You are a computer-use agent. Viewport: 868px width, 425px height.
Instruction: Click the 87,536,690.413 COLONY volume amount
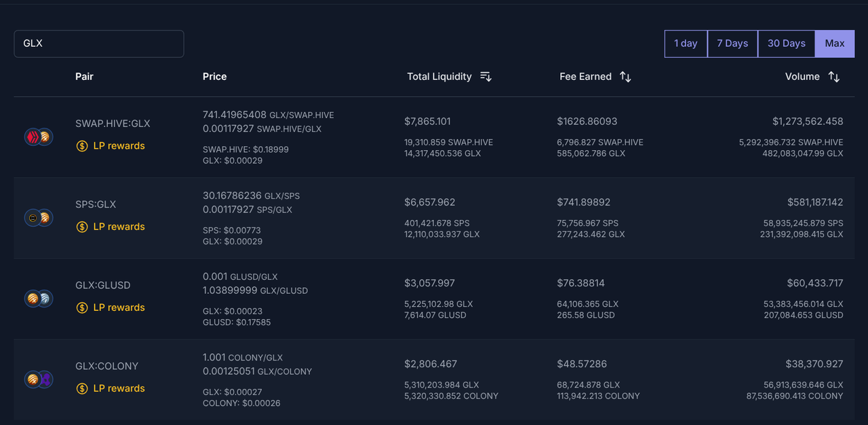click(795, 396)
